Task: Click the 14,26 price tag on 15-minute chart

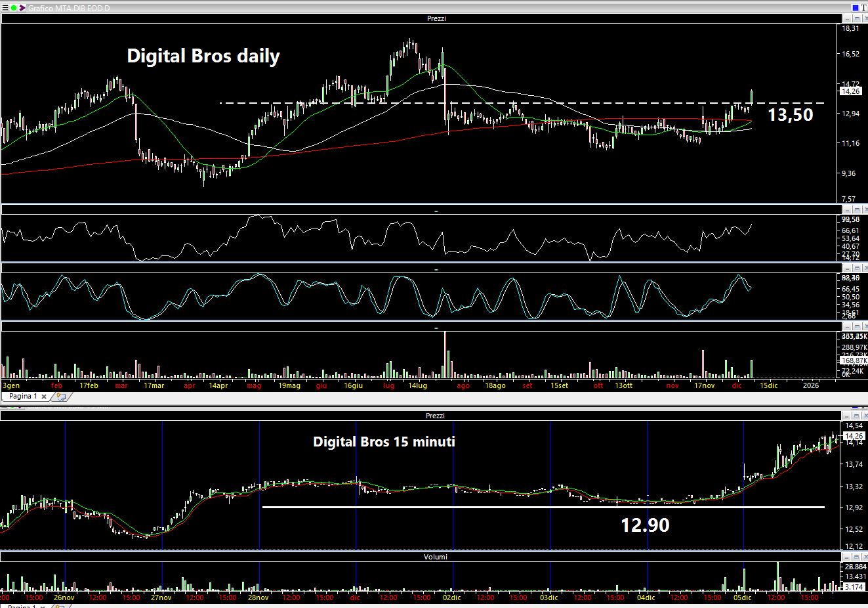Action: click(x=854, y=435)
